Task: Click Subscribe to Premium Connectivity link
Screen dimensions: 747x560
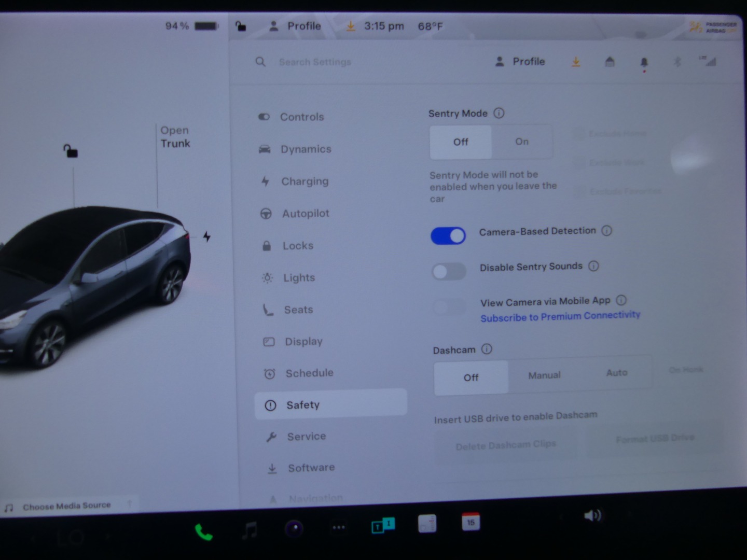Action: (x=560, y=316)
